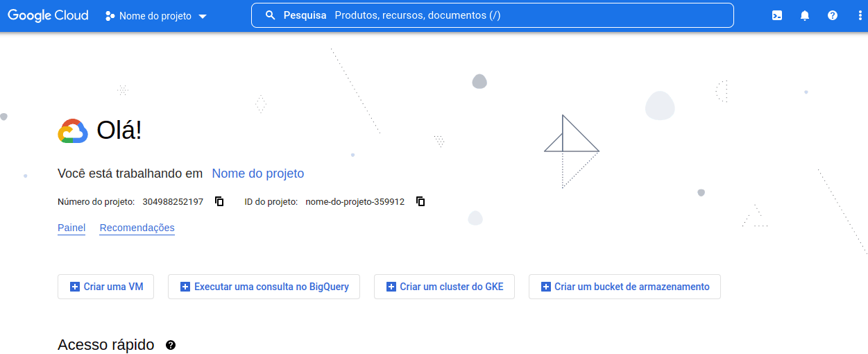Click the Olá! greeting heading
Screen dimensions: 868x354
(x=119, y=130)
